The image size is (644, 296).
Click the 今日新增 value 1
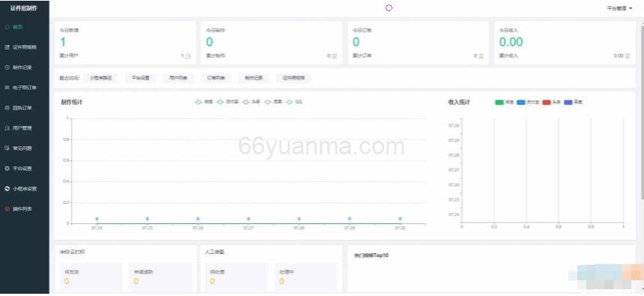[63, 42]
